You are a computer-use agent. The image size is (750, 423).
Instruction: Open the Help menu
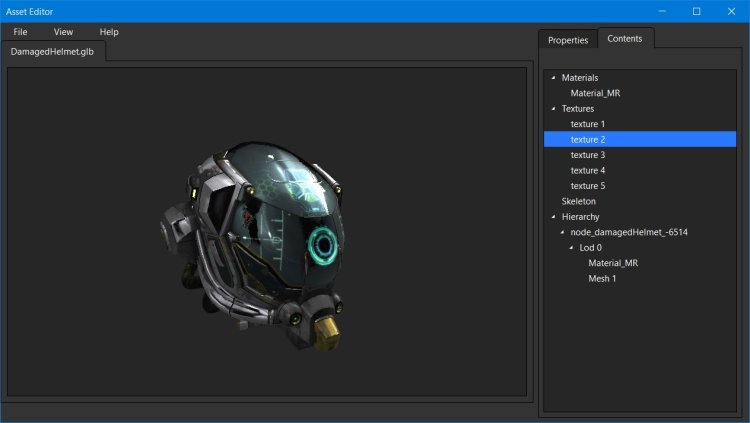click(x=109, y=32)
